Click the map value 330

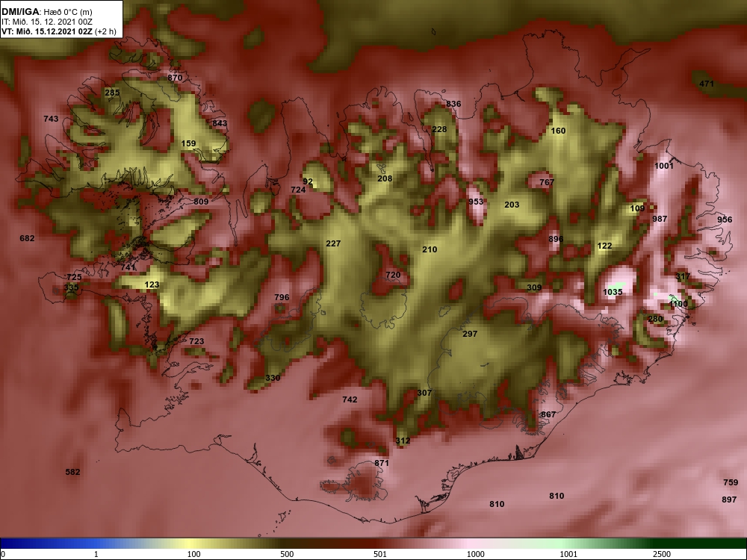[x=273, y=378]
